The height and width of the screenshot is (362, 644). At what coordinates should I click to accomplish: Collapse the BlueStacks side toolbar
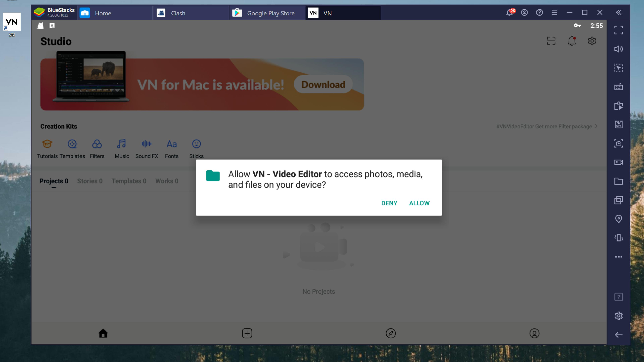tap(619, 13)
